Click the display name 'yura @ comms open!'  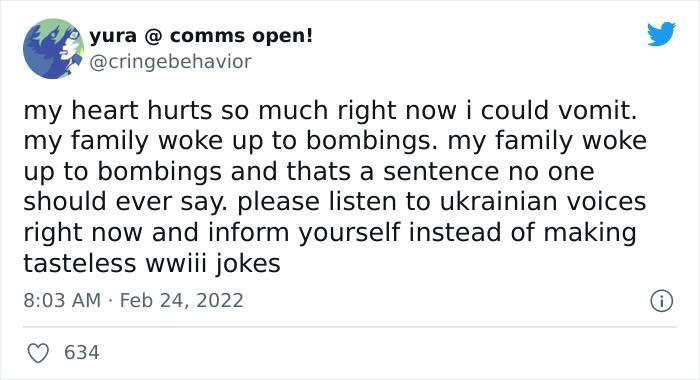201,36
